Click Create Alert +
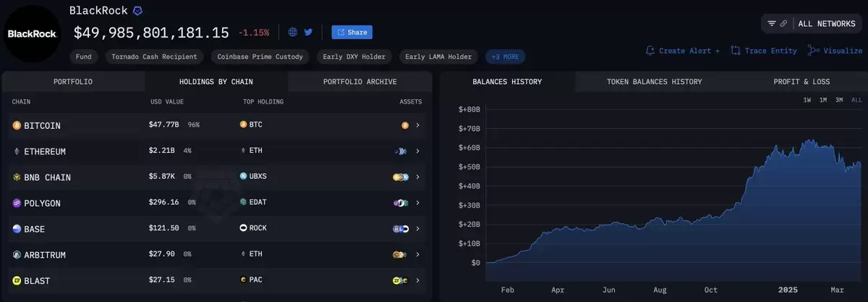868x302 pixels. click(683, 51)
